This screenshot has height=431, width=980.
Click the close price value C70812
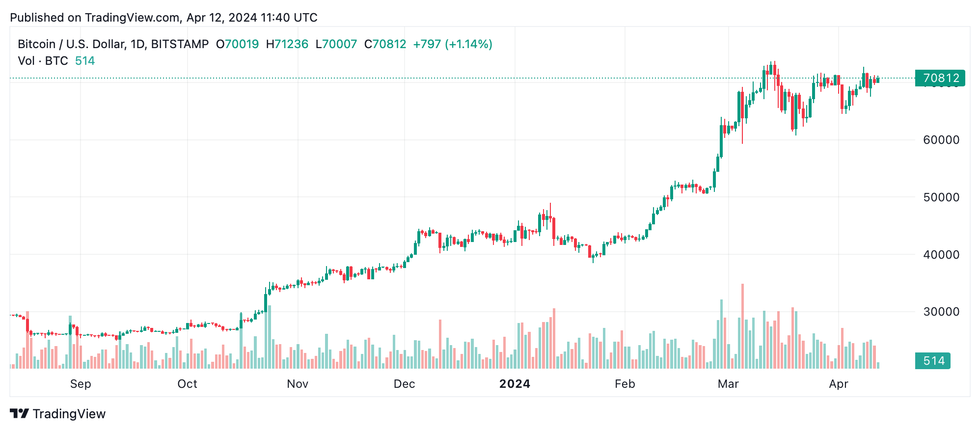tap(385, 44)
